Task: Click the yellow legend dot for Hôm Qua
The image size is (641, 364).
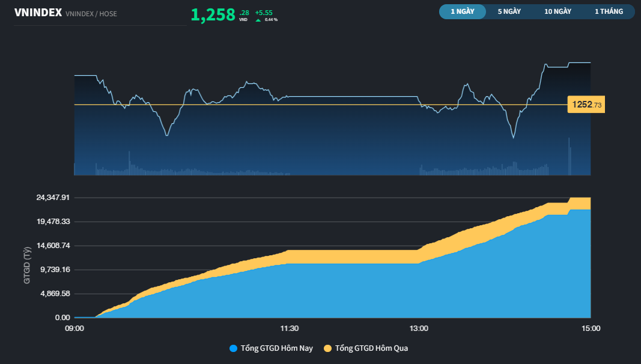Action: pyautogui.click(x=327, y=348)
